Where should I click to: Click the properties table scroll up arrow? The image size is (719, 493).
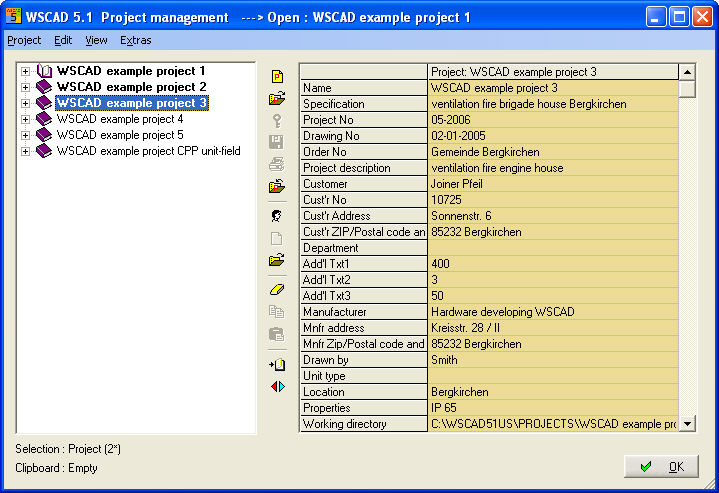tap(687, 72)
